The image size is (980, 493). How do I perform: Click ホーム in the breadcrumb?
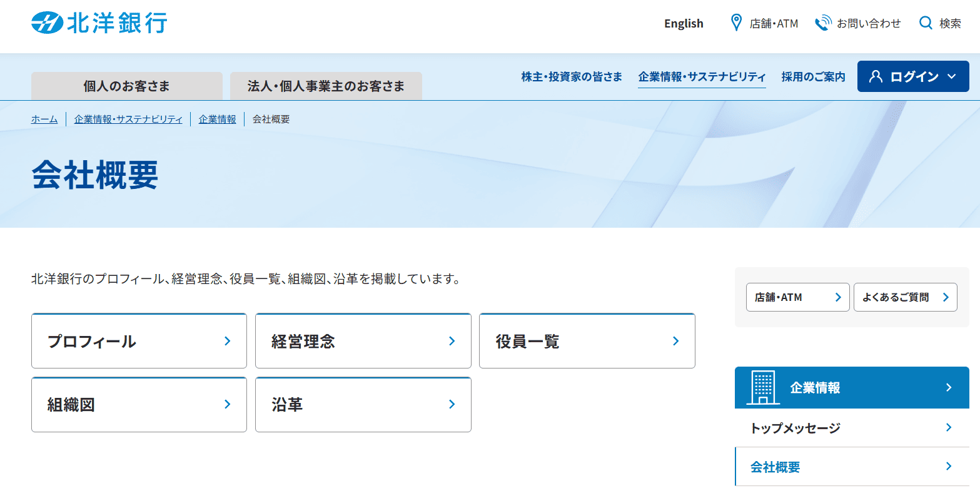click(x=44, y=119)
